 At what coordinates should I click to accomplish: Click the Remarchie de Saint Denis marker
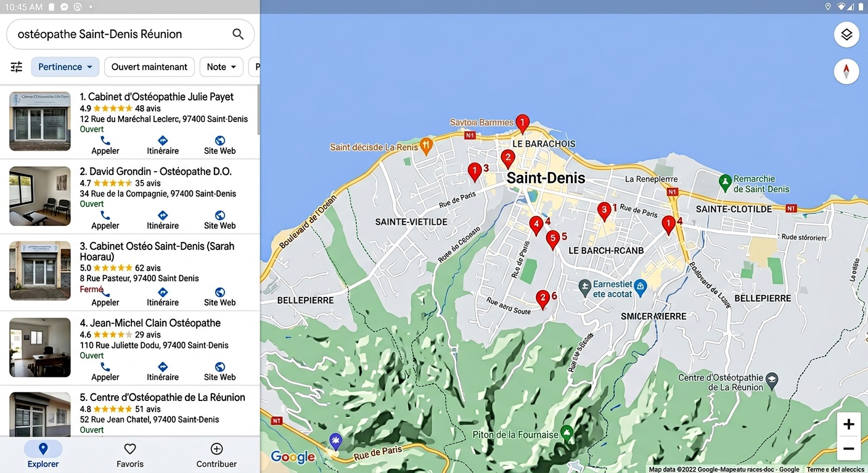coord(726,182)
